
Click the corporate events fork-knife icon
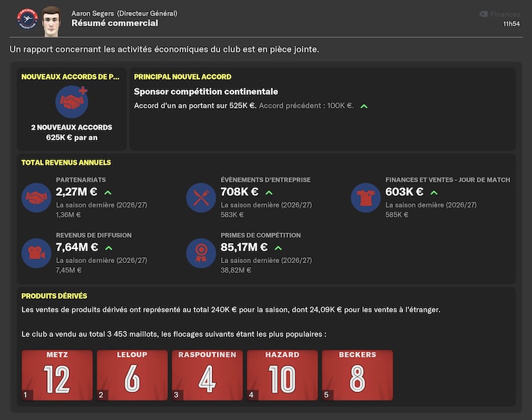[x=201, y=197]
